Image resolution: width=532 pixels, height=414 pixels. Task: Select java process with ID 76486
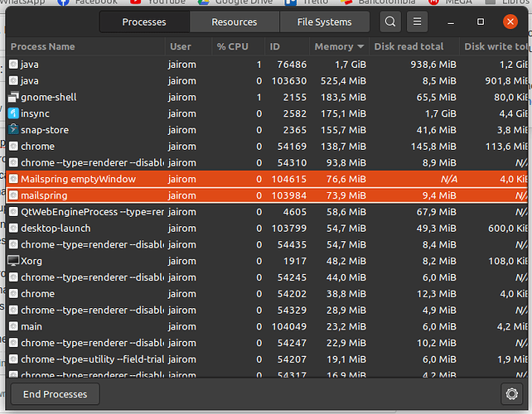[267, 65]
